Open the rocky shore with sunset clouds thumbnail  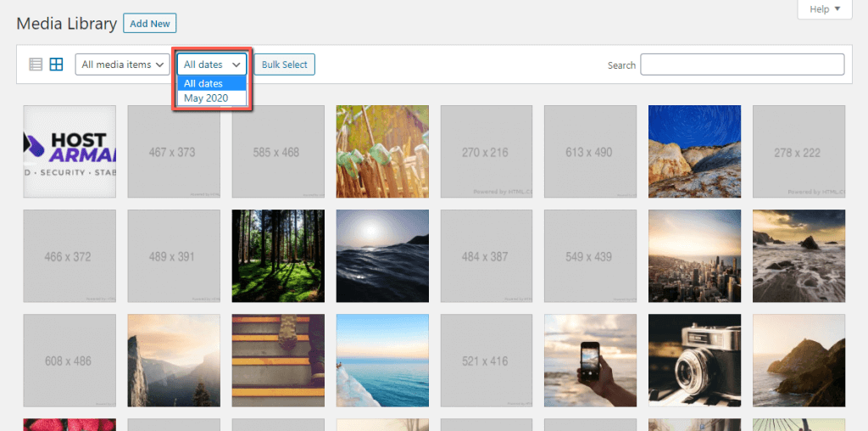798,256
